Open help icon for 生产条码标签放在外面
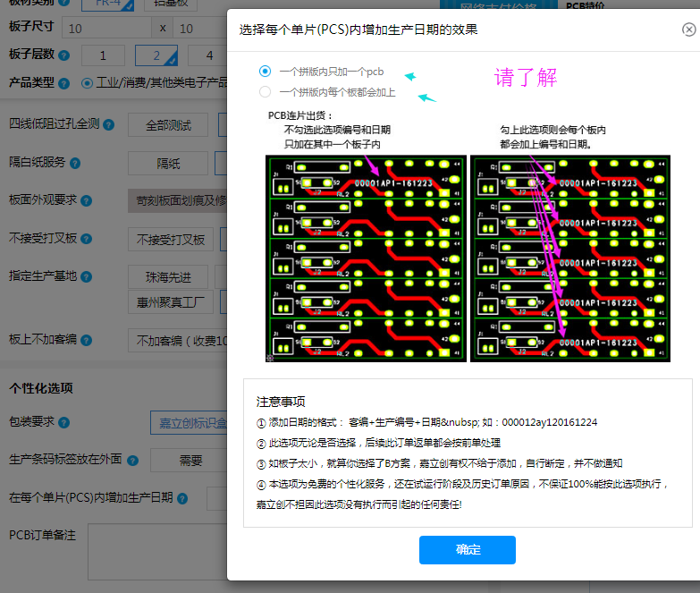Viewport: 700px width, 593px height. (x=132, y=461)
